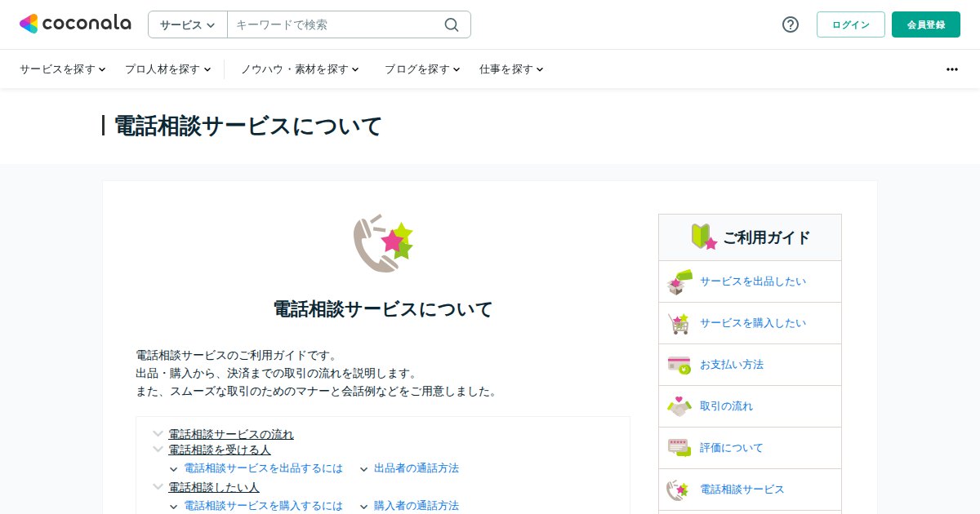
Task: Select 取引の流れ in guide sidebar
Action: pyautogui.click(x=750, y=406)
